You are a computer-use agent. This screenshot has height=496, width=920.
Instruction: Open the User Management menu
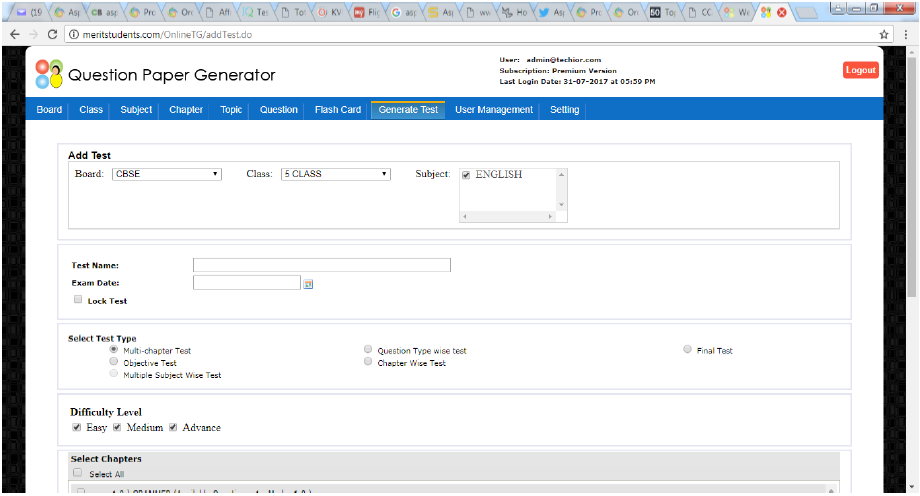(x=494, y=110)
